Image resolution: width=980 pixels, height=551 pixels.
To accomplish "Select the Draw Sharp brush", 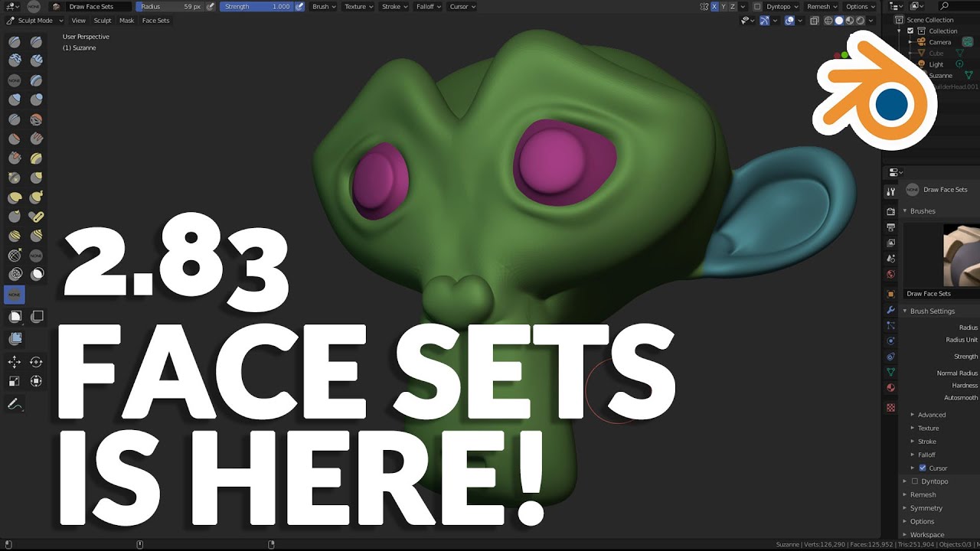I will (x=36, y=41).
